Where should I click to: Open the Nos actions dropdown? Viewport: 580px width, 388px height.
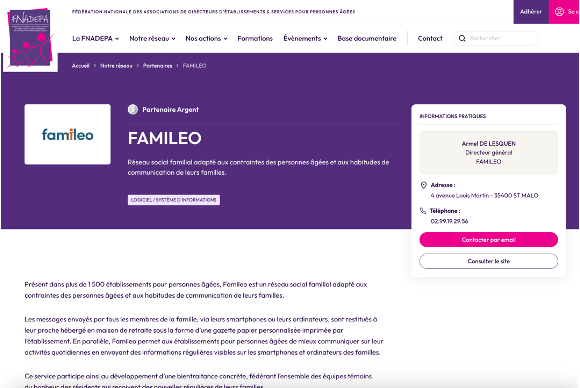pos(206,38)
